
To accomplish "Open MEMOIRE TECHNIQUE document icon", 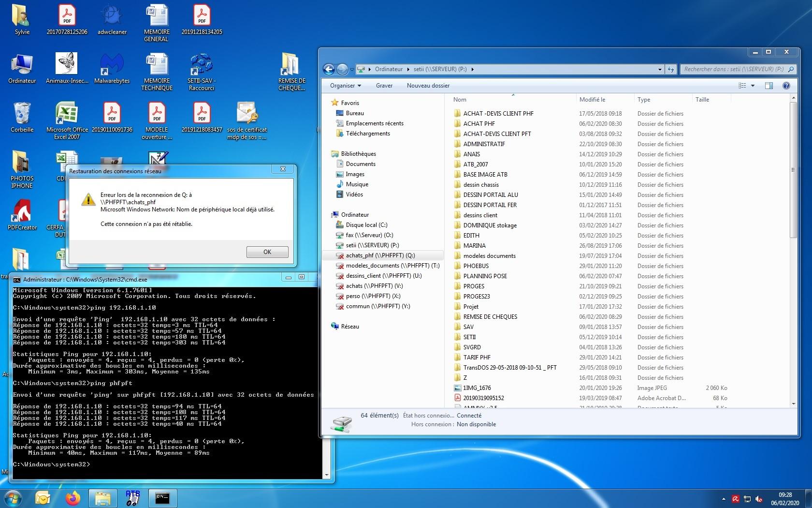I will tap(157, 72).
